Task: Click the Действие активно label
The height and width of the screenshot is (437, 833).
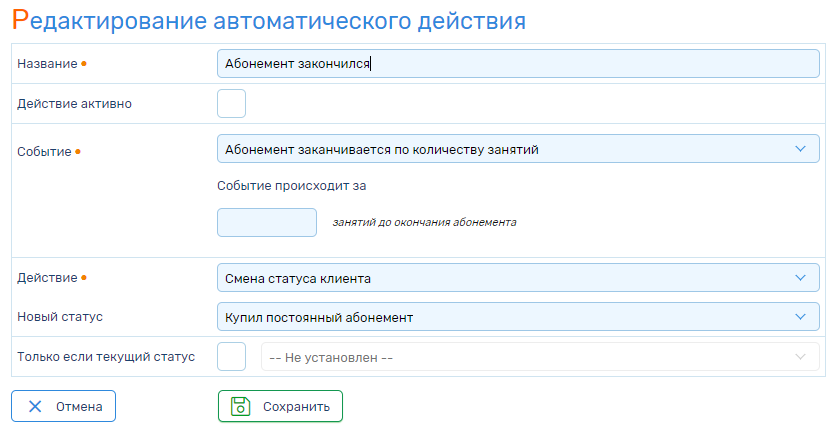Action: pyautogui.click(x=74, y=104)
